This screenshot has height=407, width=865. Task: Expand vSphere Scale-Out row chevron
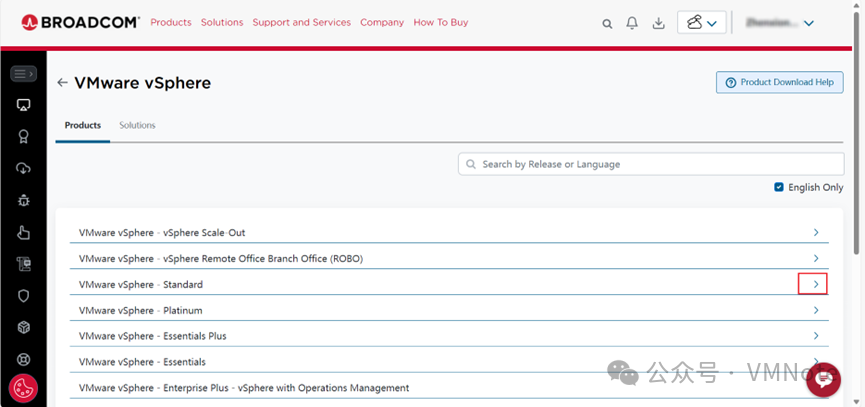(x=815, y=233)
